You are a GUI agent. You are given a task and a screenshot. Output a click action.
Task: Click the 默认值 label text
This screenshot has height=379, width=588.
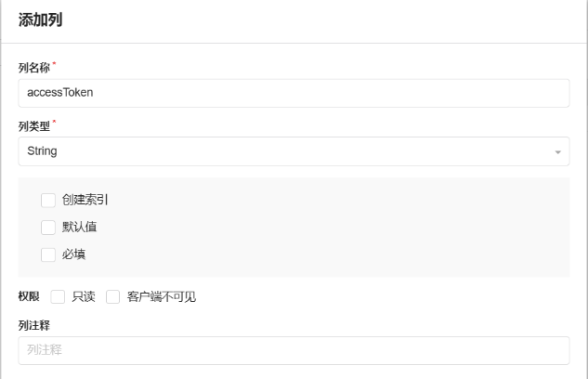(79, 227)
